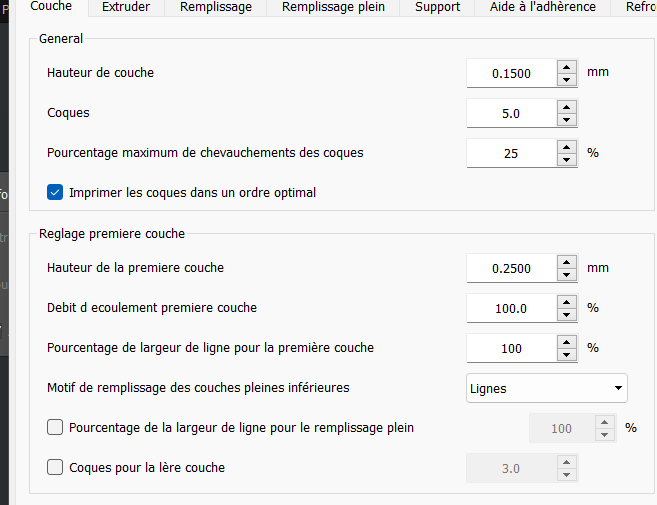The image size is (657, 505).
Task: Increase Coques count using up arrow
Action: click(566, 106)
